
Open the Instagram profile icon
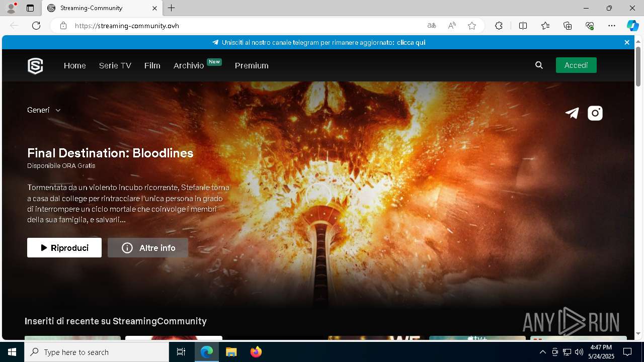coord(595,113)
